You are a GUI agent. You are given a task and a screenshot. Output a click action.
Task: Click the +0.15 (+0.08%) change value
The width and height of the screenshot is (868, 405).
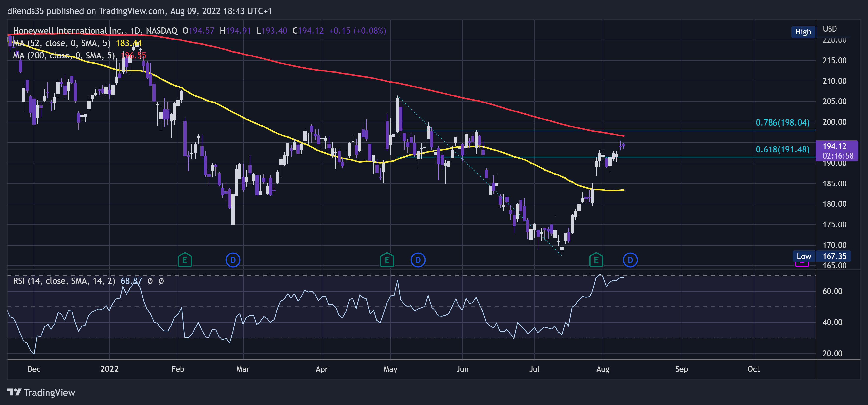(357, 31)
